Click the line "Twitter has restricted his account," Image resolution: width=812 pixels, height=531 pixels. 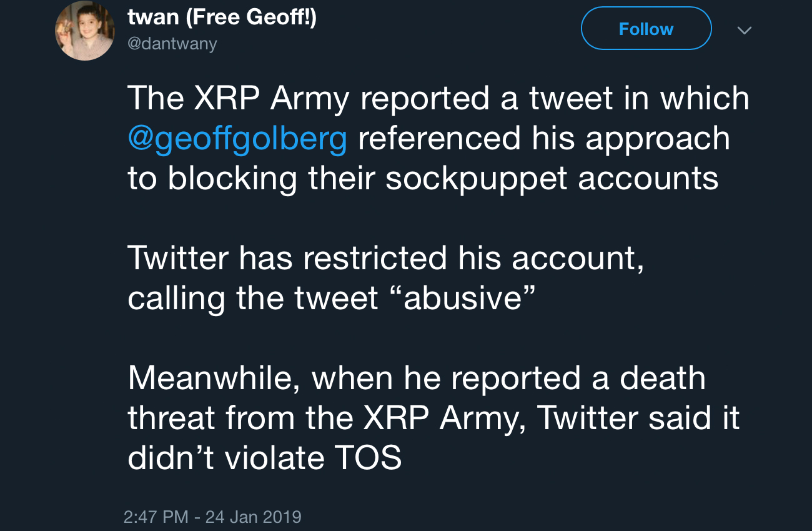pyautogui.click(x=385, y=259)
